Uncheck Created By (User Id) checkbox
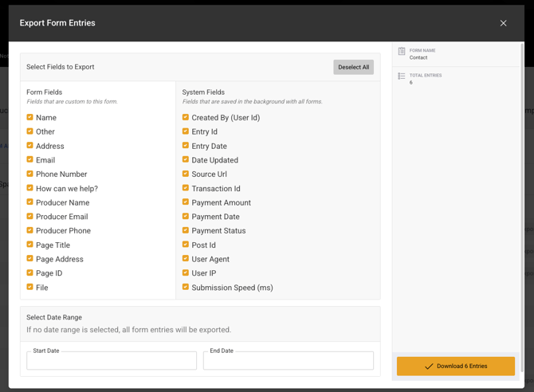The height and width of the screenshot is (392, 534). pyautogui.click(x=186, y=117)
